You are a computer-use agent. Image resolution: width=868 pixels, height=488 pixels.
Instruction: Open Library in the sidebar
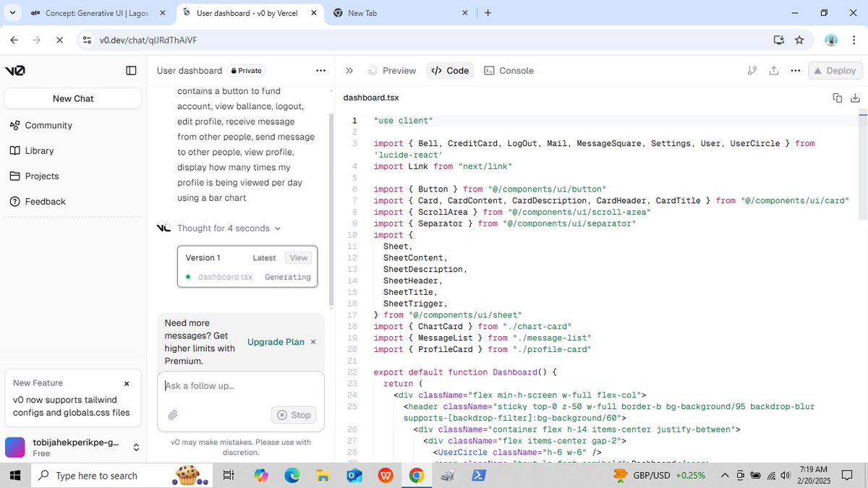click(33, 150)
